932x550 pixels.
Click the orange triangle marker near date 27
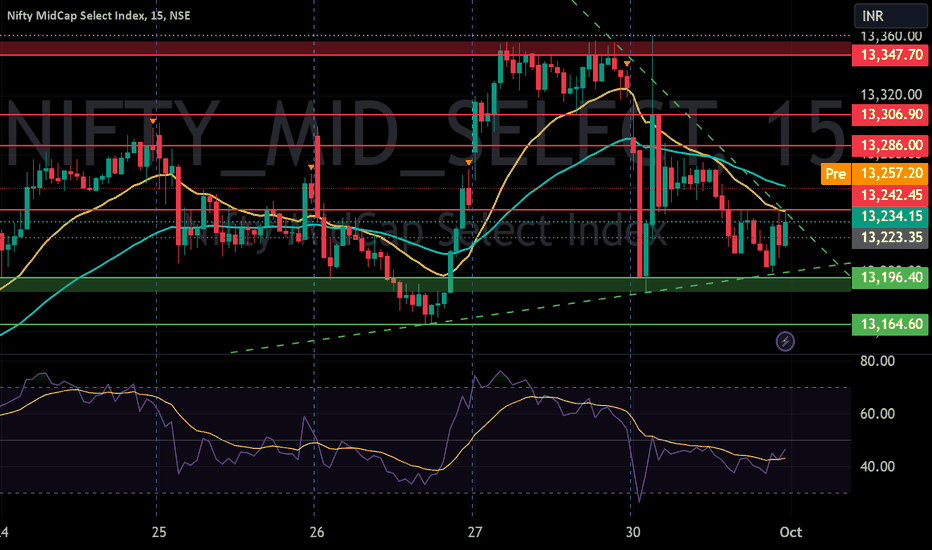coord(469,162)
